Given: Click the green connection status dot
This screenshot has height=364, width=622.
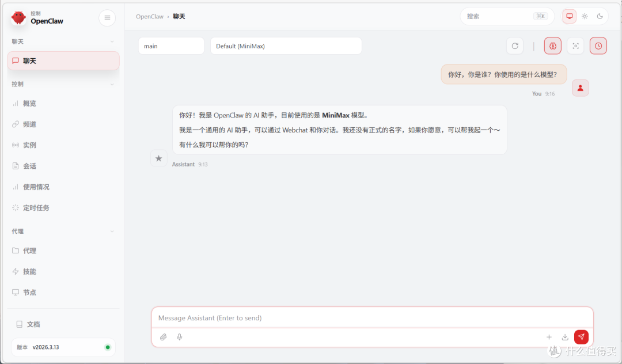Looking at the screenshot, I should [x=108, y=347].
